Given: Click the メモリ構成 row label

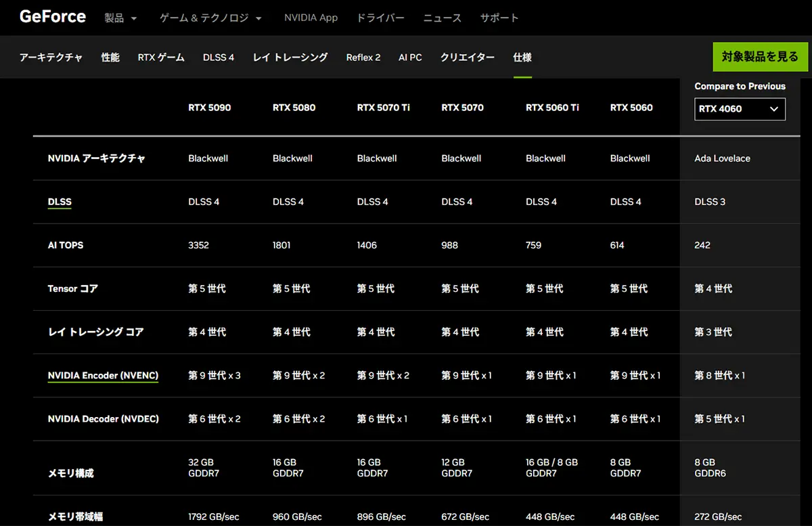Looking at the screenshot, I should (71, 473).
